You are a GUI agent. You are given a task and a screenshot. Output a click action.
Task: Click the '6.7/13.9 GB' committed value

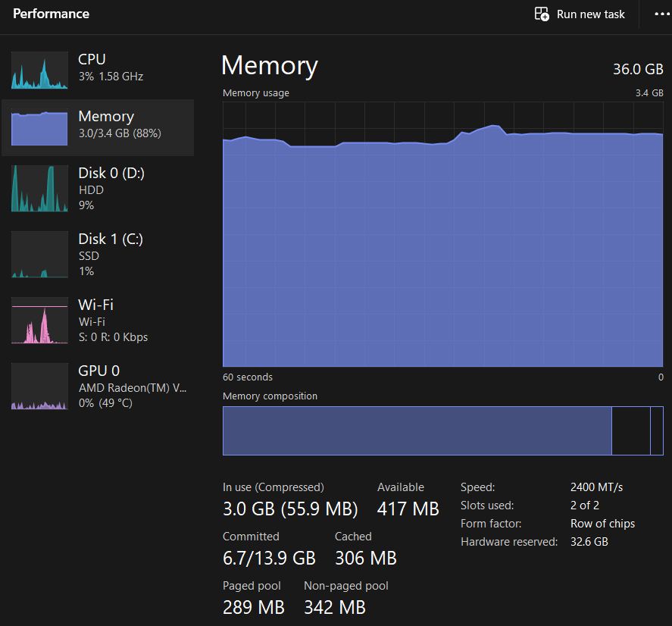coord(269,558)
